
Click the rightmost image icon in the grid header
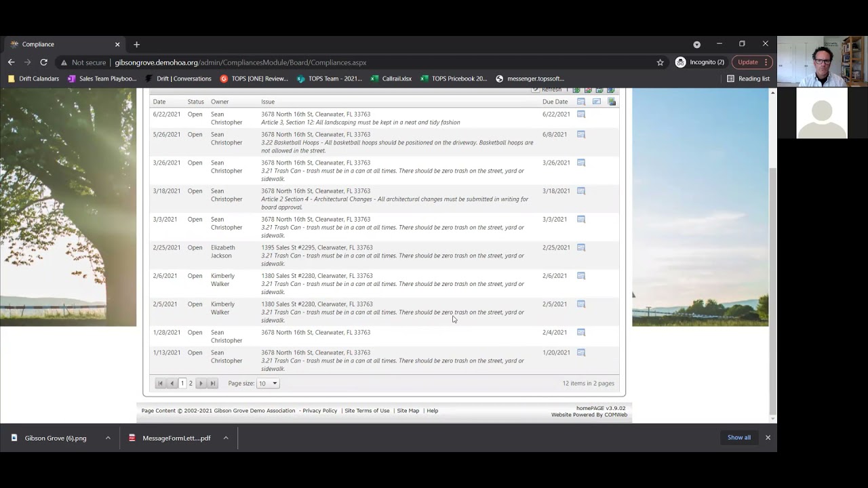coord(612,102)
